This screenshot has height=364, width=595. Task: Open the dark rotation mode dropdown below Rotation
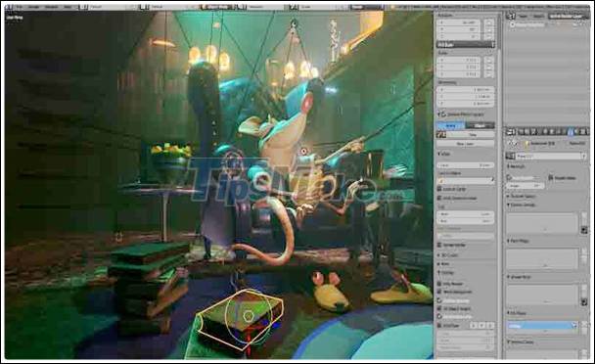tap(466, 44)
